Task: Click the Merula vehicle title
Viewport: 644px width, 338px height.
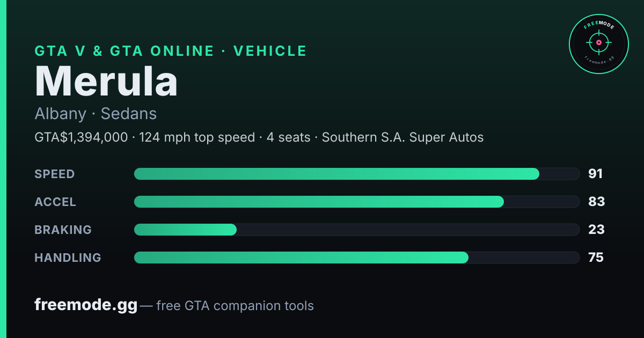Action: tap(106, 81)
